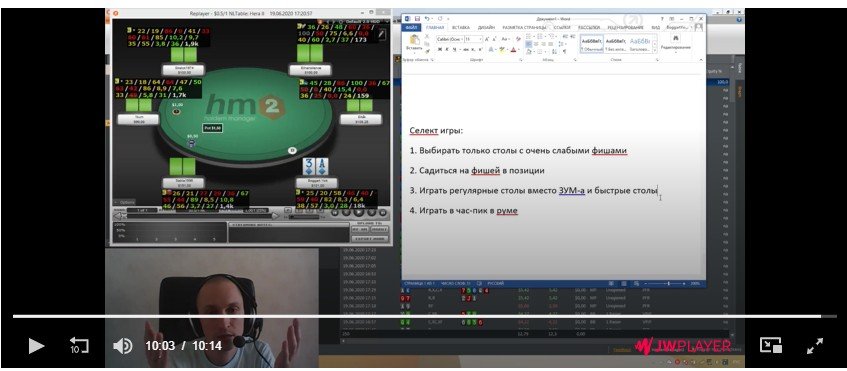Click the Word Undo arrow
Viewport: 847px width, 371px height.
point(428,18)
